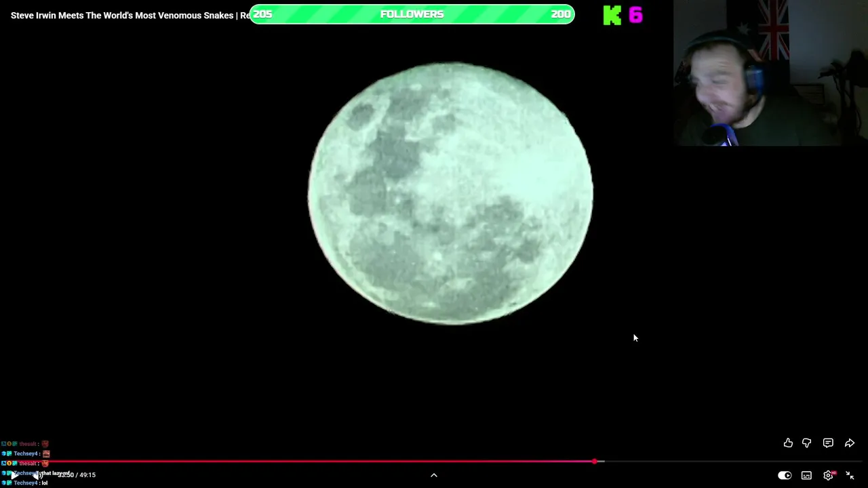Viewport: 868px width, 488px height.
Task: Click the FOLLOWERS goal bar overlay
Action: pos(412,14)
